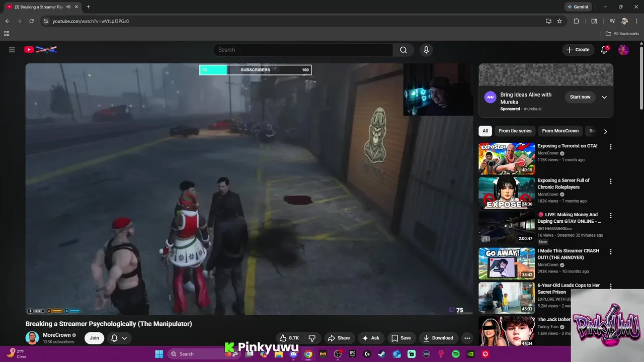Open options for Exposing a Terrorist video
This screenshot has height=362, width=644.
coord(611,147)
